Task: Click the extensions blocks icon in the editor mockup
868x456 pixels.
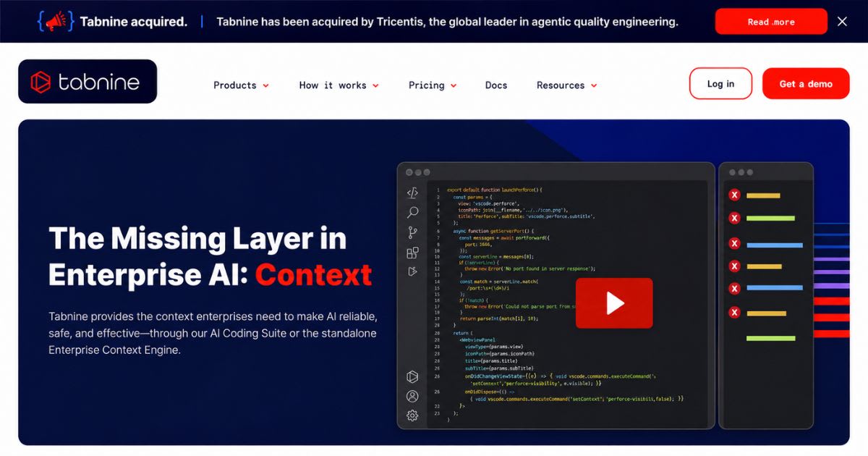Action: point(412,253)
